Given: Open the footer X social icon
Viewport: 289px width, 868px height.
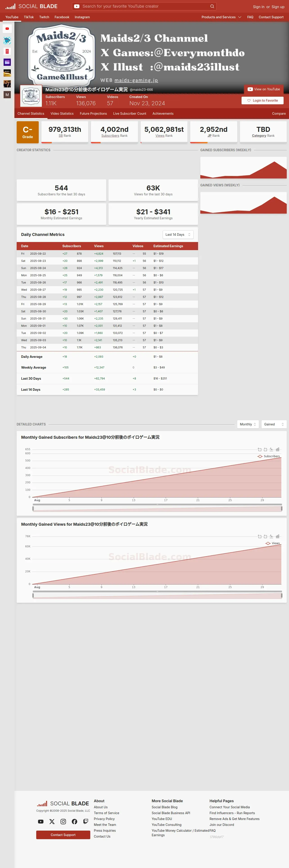Looking at the screenshot, I should click(52, 822).
